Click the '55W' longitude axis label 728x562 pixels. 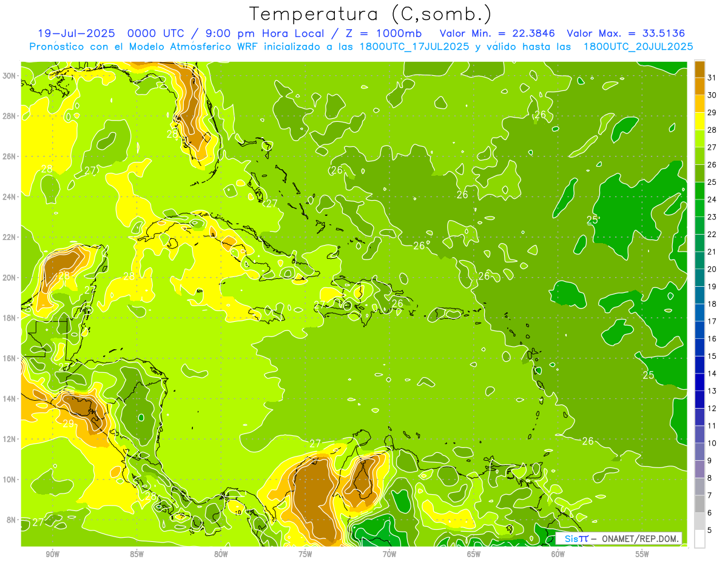(642, 554)
